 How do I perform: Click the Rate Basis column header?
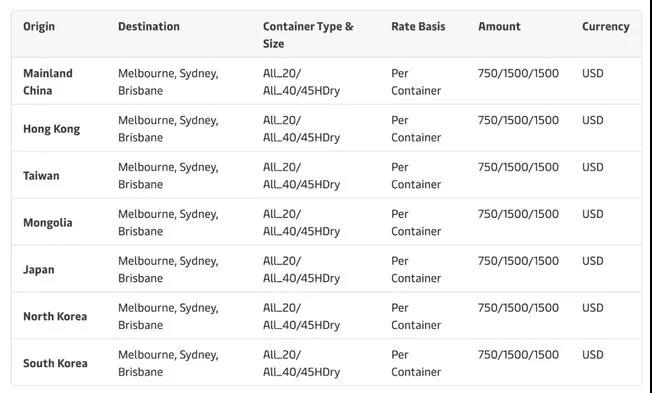[x=418, y=27]
